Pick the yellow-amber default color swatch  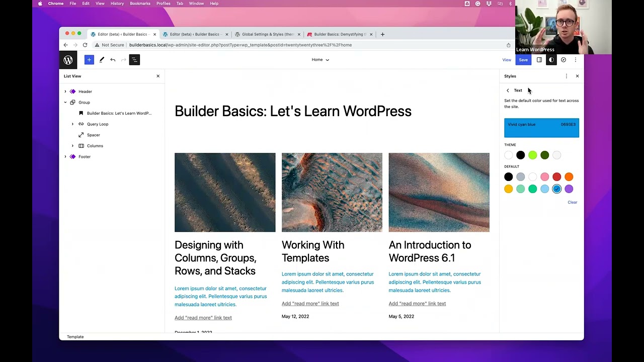(x=508, y=189)
